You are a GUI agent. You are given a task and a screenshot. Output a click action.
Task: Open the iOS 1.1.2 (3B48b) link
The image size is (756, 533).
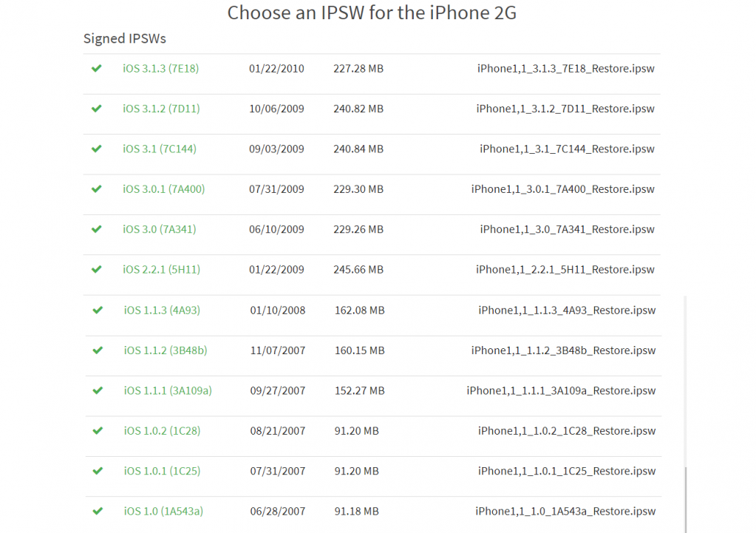click(x=166, y=350)
